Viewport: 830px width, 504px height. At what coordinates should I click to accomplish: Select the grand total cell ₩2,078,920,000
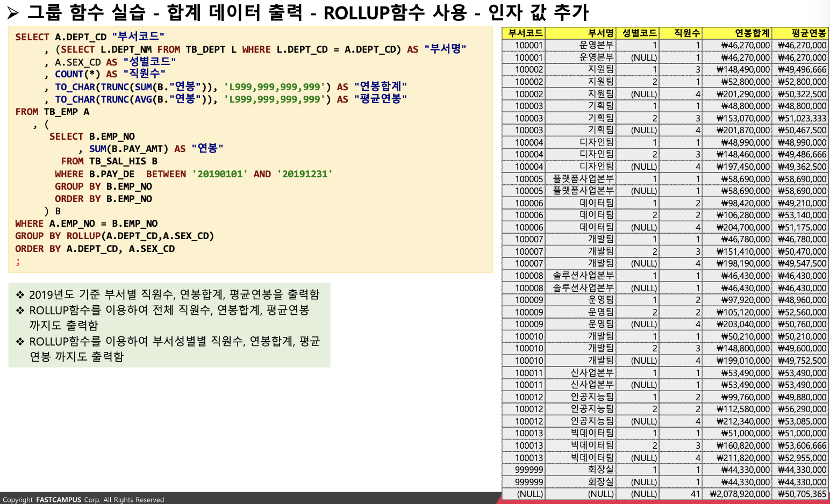coord(737,494)
